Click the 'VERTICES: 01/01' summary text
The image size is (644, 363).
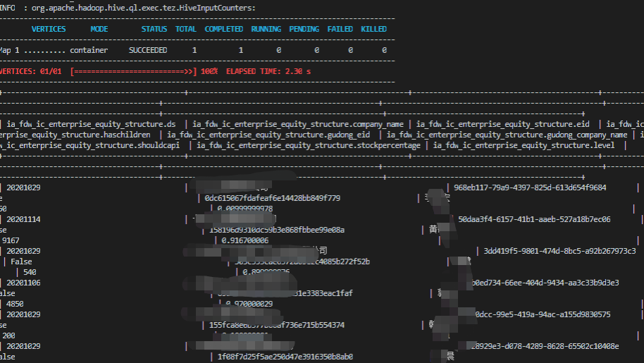coord(31,71)
